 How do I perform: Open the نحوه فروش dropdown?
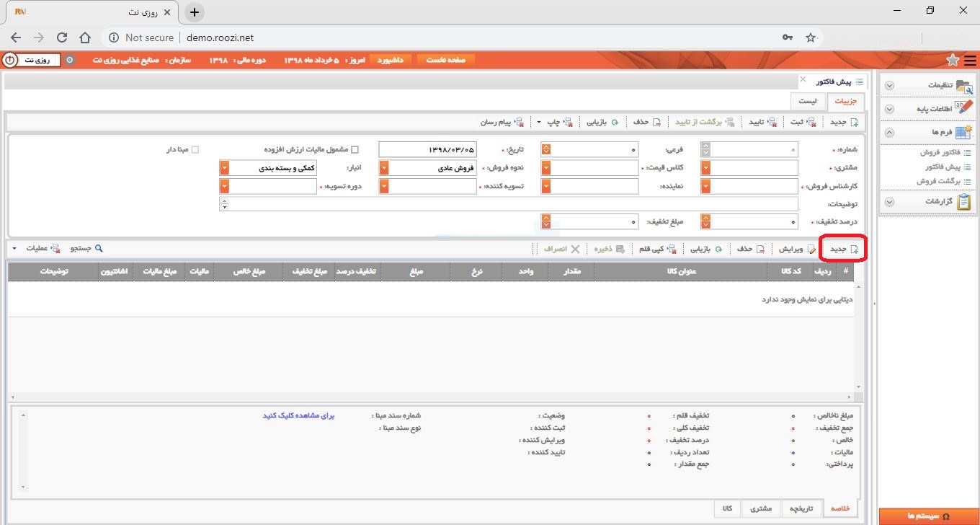384,168
